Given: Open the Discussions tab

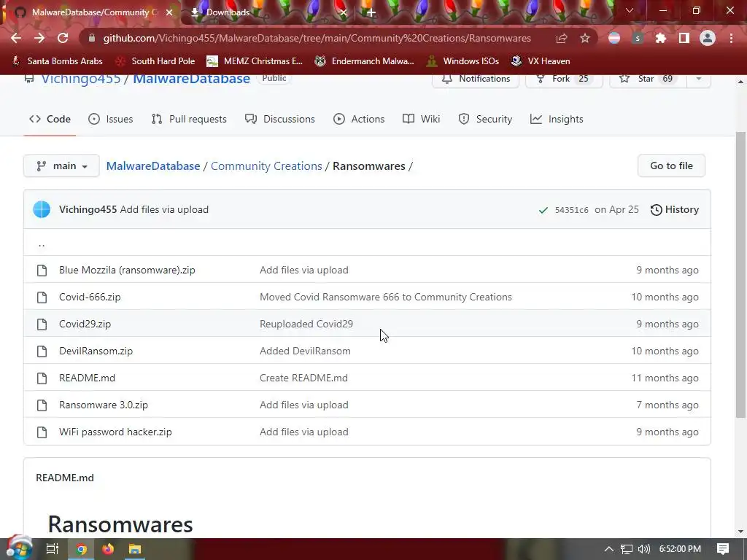Looking at the screenshot, I should click(x=279, y=119).
